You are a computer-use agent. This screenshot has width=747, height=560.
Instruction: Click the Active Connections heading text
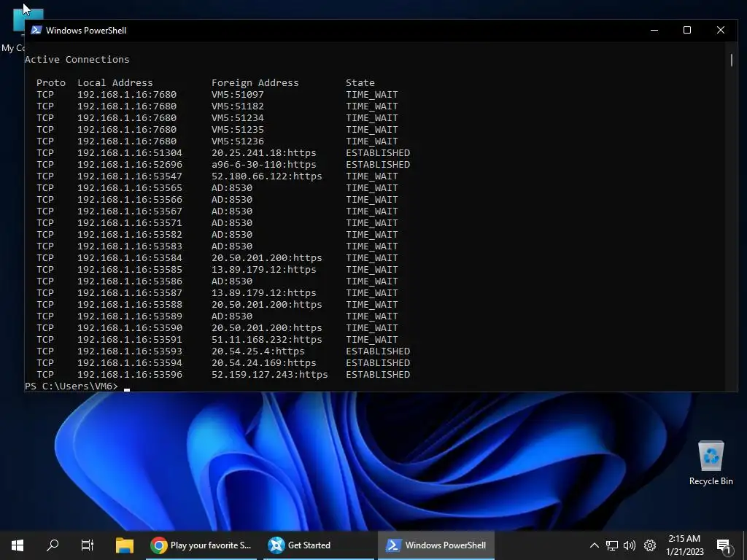pos(77,60)
